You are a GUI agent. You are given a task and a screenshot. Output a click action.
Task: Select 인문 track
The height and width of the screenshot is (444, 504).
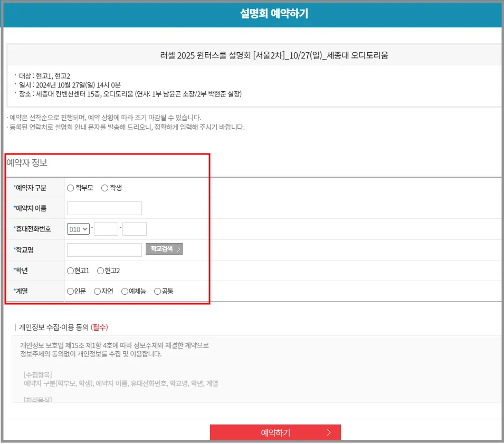click(x=70, y=292)
